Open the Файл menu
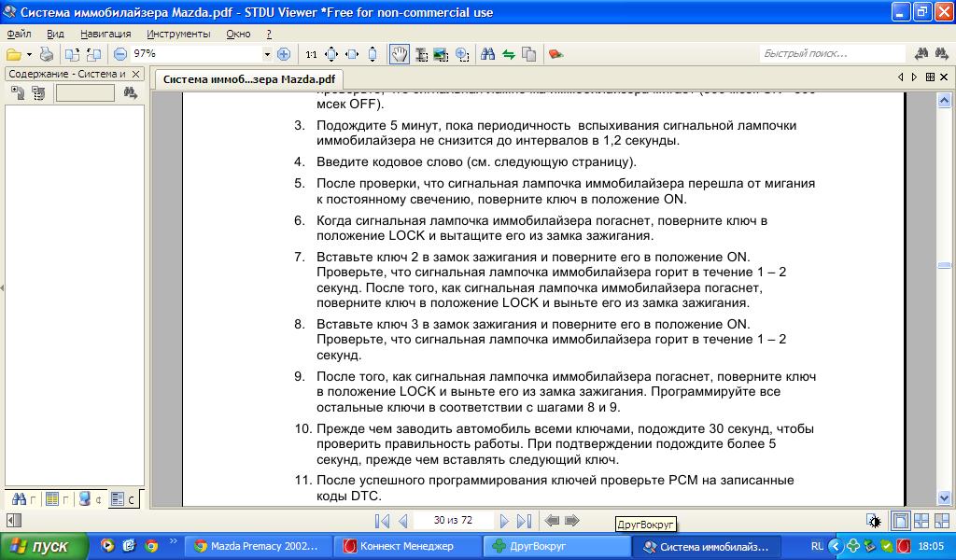The image size is (956, 560). pyautogui.click(x=19, y=35)
